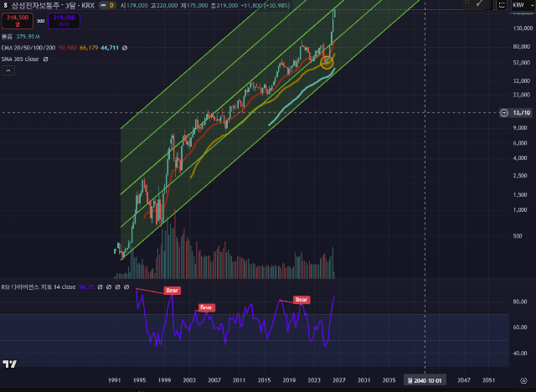Click the Bear label near year 2005
This screenshot has width=536, height=392.
click(x=207, y=307)
